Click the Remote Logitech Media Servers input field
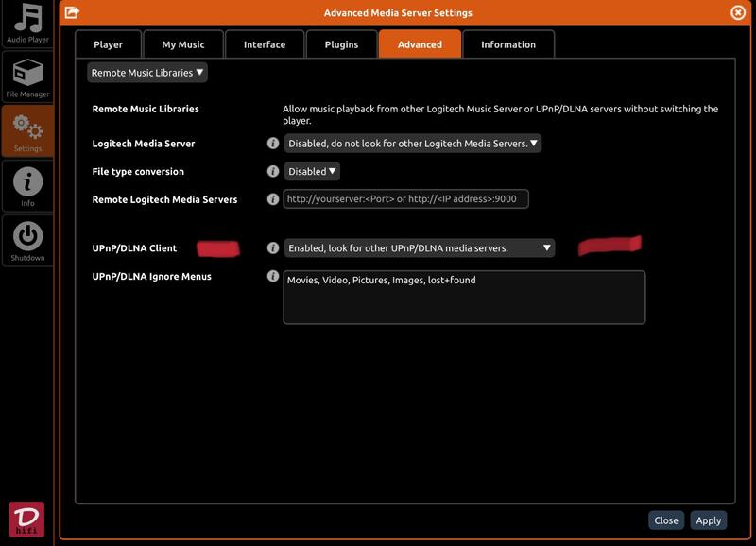This screenshot has height=546, width=756. (405, 199)
